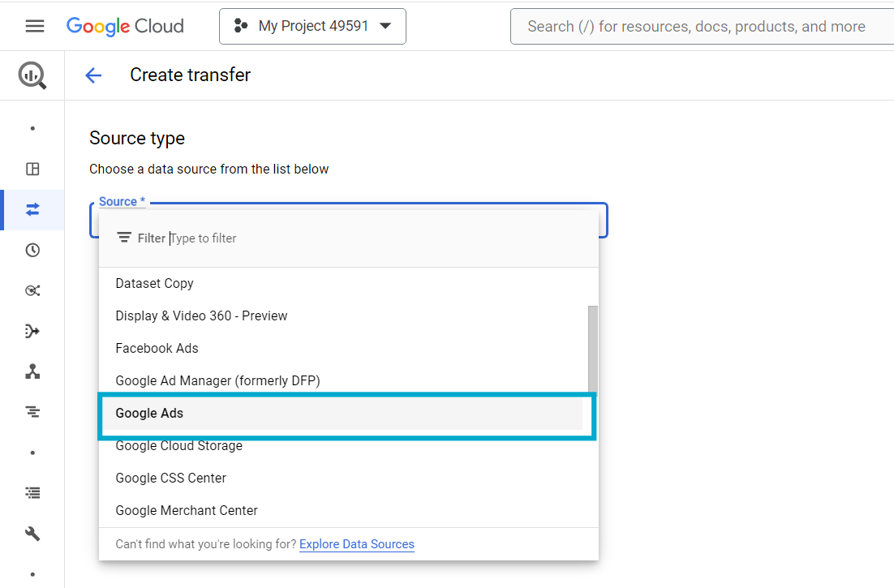Viewport: 894px width, 588px height.
Task: Click the source list scrollbar thumb
Action: pyautogui.click(x=593, y=350)
